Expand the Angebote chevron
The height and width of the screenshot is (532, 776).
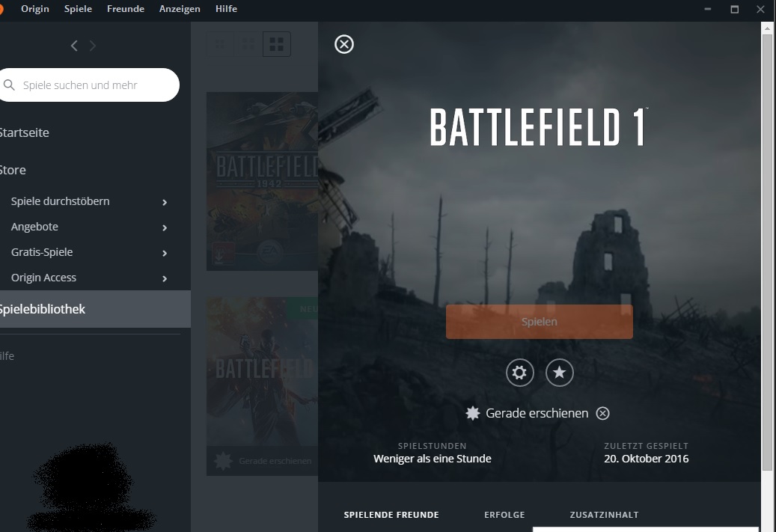(x=165, y=227)
